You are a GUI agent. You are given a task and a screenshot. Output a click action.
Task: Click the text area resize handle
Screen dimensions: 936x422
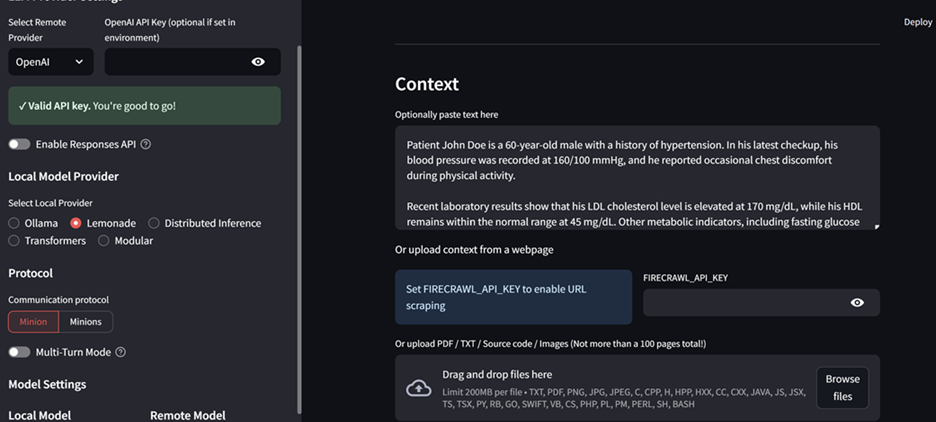click(876, 226)
